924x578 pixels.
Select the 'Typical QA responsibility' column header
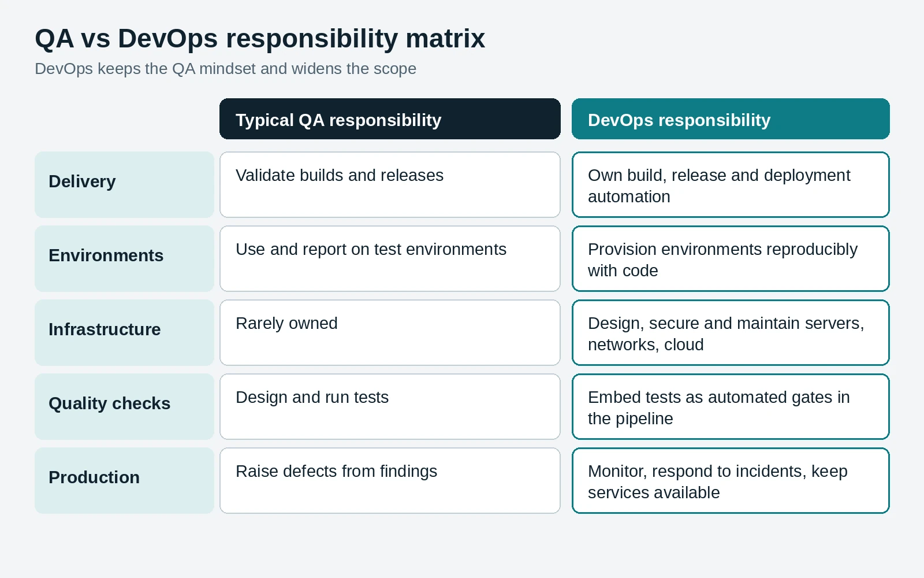tap(390, 119)
